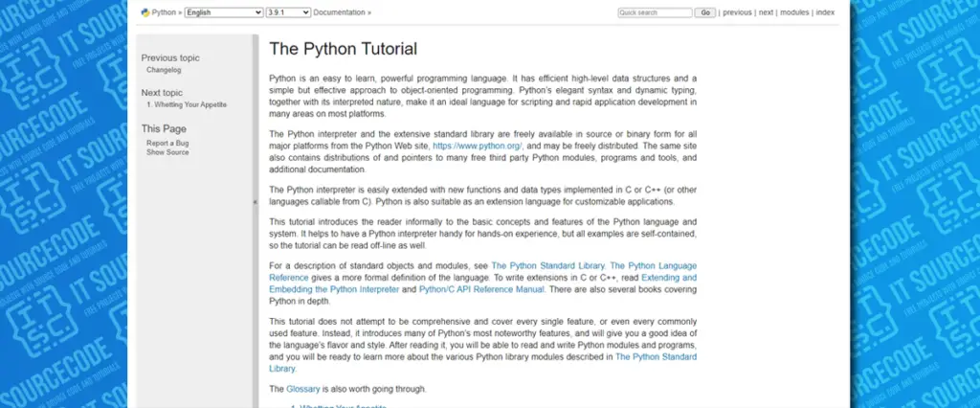980x408 pixels.
Task: Click the Go search button
Action: 705,12
